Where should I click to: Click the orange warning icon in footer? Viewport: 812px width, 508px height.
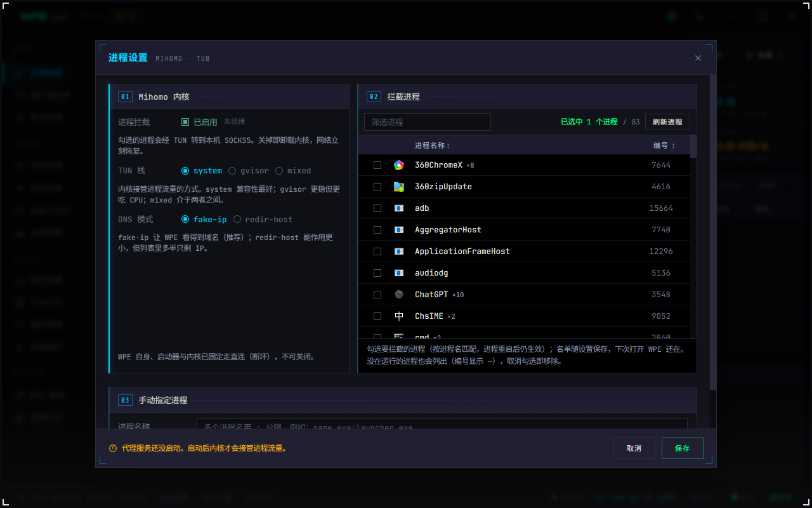pos(113,448)
